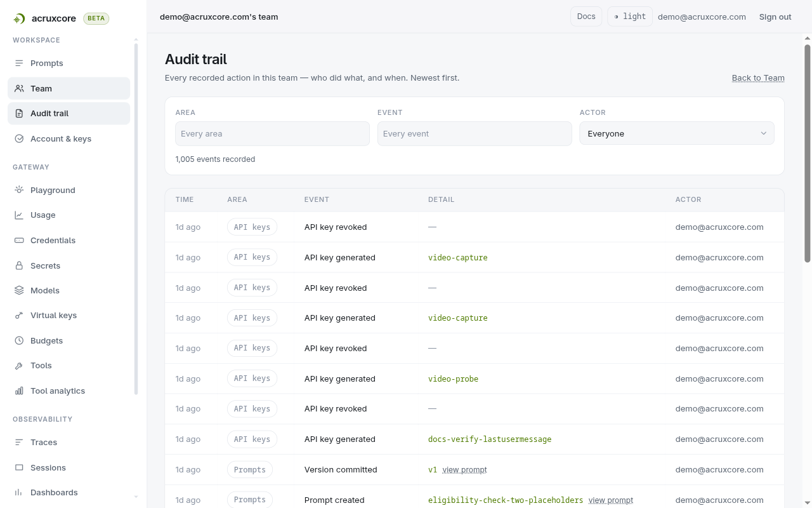Open Tools page in sidebar
The width and height of the screenshot is (812, 508).
pyautogui.click(x=69, y=366)
